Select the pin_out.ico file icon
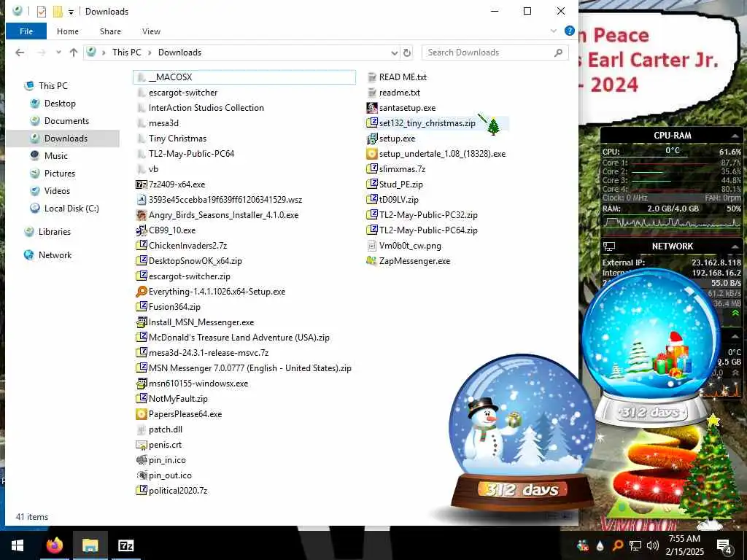Viewport: 747px width, 560px height. 142,475
